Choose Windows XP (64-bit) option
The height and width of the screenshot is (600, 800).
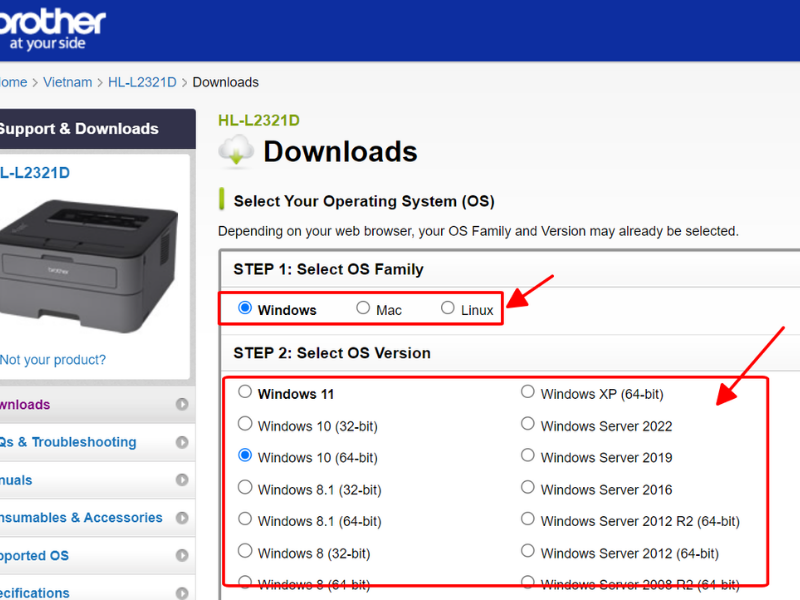tap(528, 393)
